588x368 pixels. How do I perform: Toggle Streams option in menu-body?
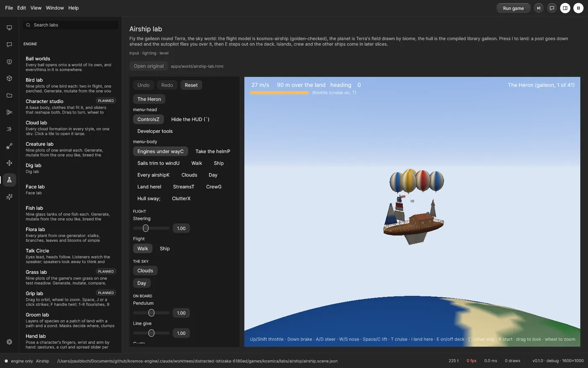coord(184,187)
